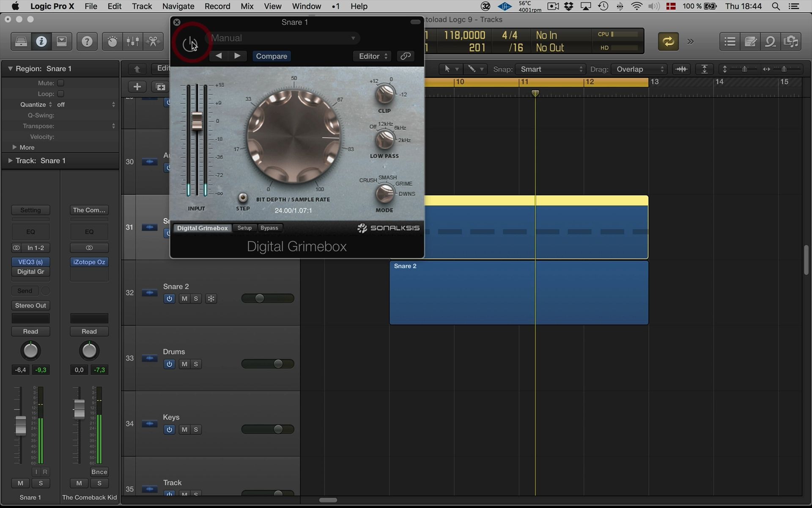Viewport: 812px width, 508px height.
Task: Expand the More region parameters
Action: [x=15, y=147]
